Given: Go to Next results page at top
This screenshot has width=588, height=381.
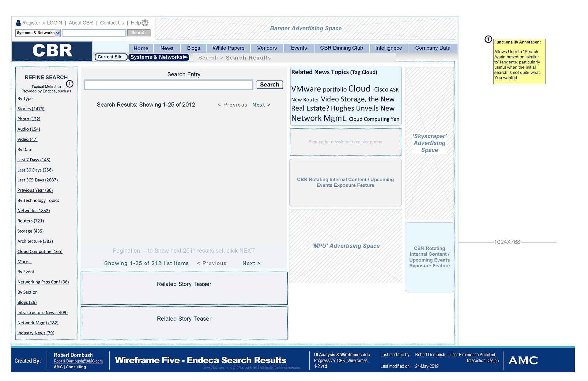Looking at the screenshot, I should (x=261, y=105).
